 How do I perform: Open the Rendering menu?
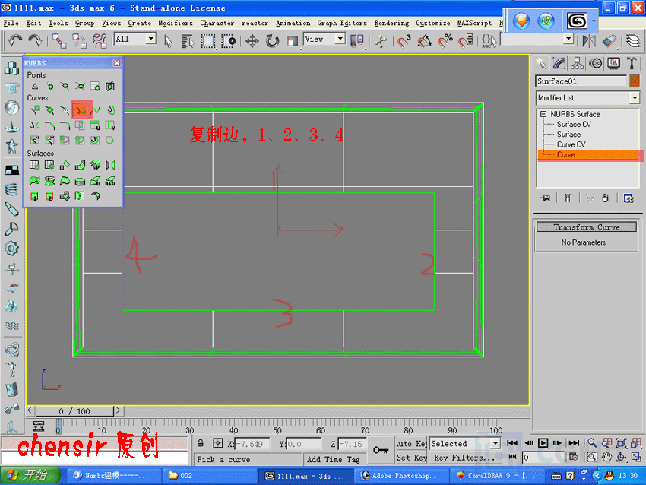(x=391, y=23)
